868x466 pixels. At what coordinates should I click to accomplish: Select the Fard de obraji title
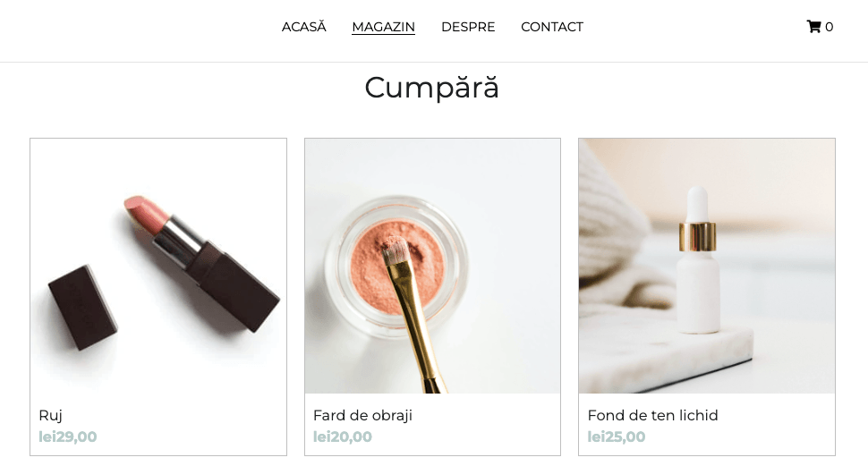pos(362,416)
